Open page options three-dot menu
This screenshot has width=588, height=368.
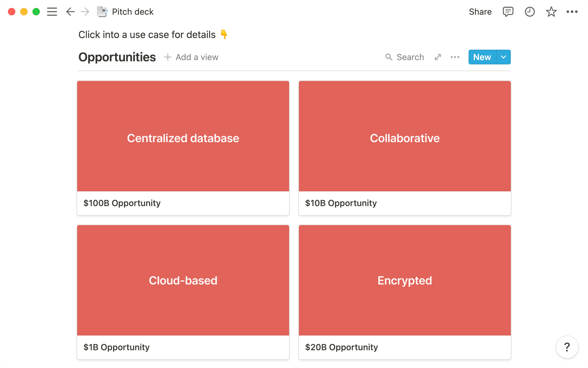572,12
